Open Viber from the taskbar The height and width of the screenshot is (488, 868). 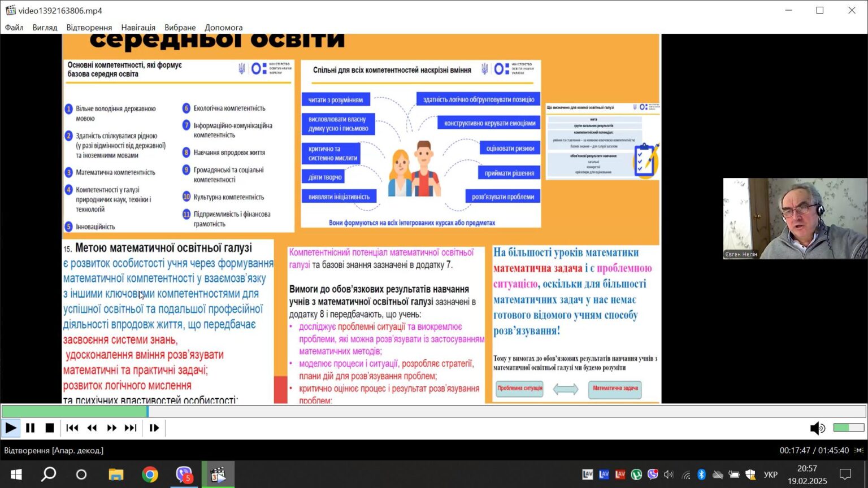tap(184, 474)
